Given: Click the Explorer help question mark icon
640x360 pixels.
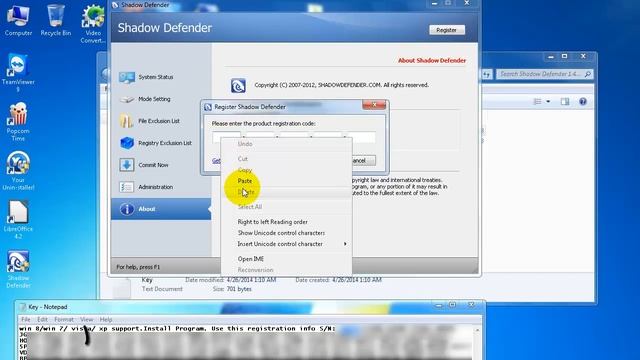Looking at the screenshot, I should click(583, 101).
